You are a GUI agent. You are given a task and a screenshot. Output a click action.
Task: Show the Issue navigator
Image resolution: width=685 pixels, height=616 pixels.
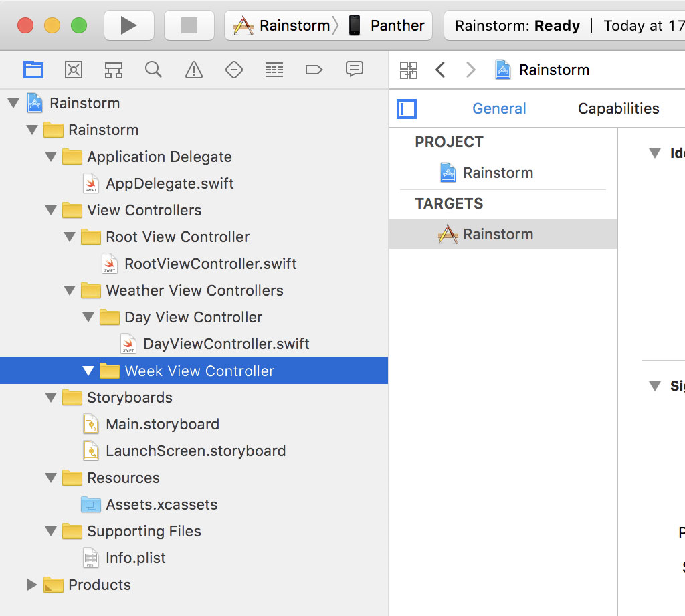193,69
